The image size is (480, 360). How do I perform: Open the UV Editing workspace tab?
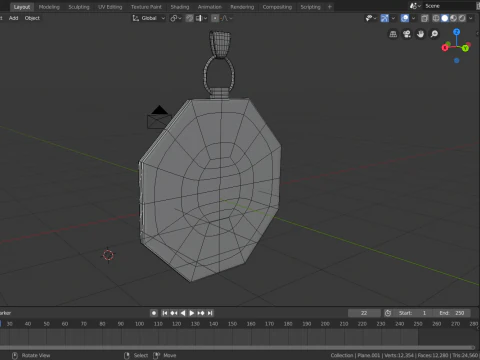coord(110,7)
